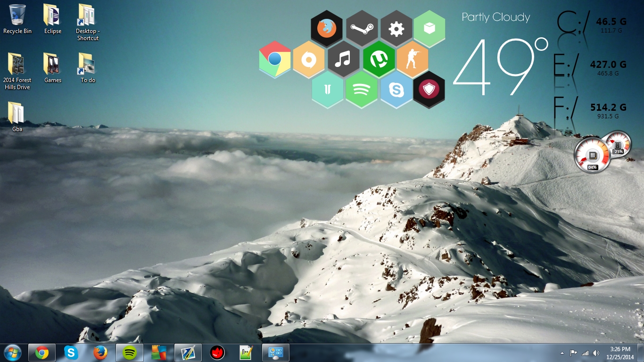The width and height of the screenshot is (644, 362).
Task: Select the Desktop - Shortcut icon
Action: click(88, 23)
